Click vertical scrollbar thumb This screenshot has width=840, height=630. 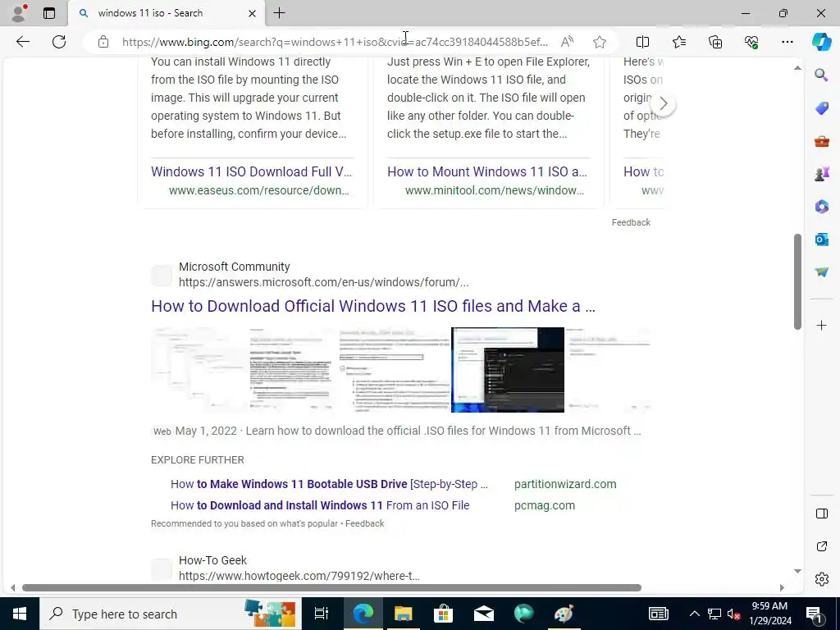point(797,281)
